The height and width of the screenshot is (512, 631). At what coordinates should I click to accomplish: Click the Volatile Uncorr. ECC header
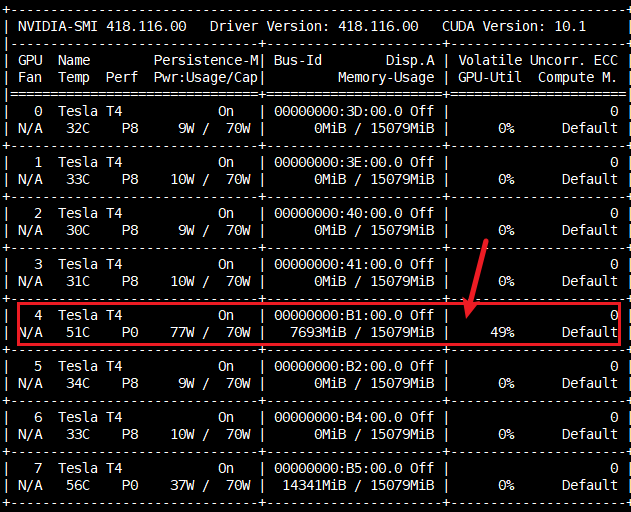538,60
